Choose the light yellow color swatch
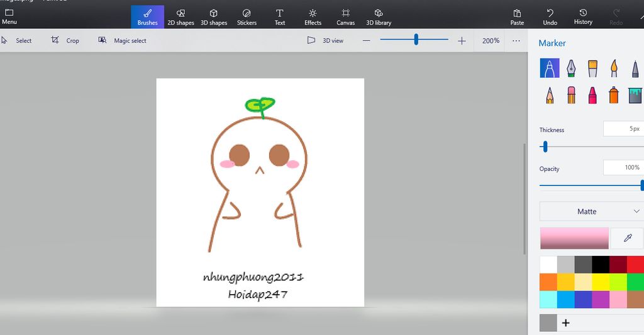 583,282
